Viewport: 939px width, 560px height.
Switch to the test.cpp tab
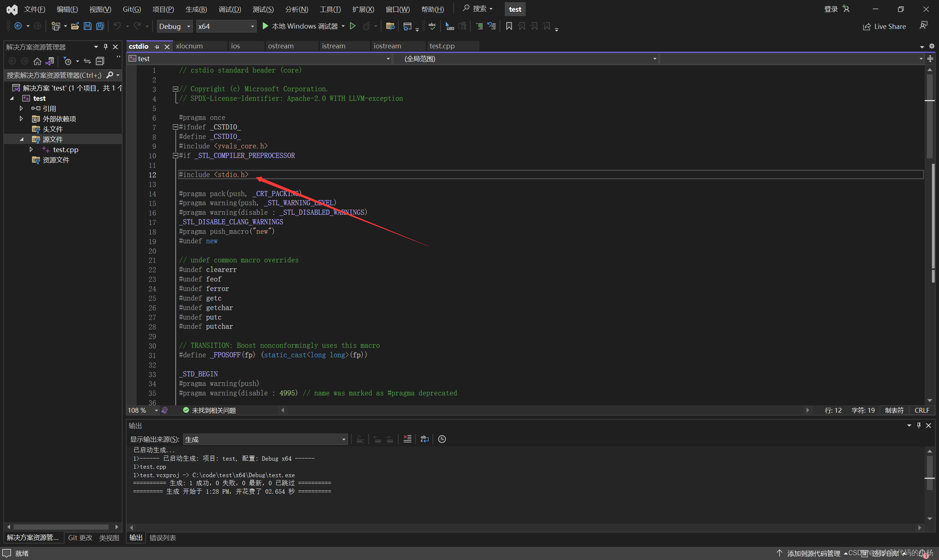[442, 46]
